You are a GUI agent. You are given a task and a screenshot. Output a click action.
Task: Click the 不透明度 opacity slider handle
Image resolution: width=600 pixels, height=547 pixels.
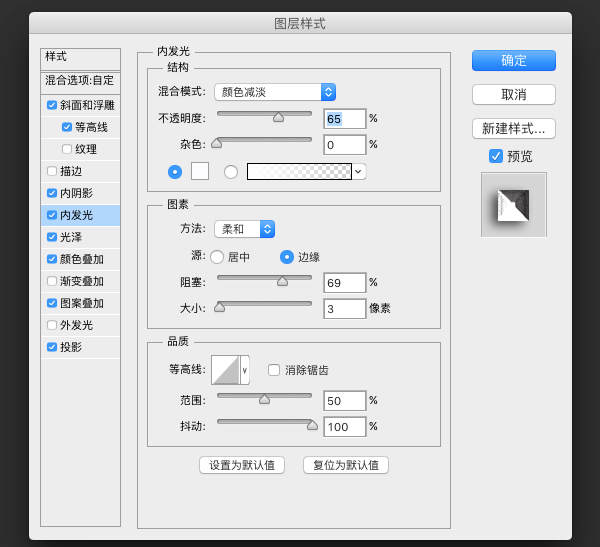278,117
